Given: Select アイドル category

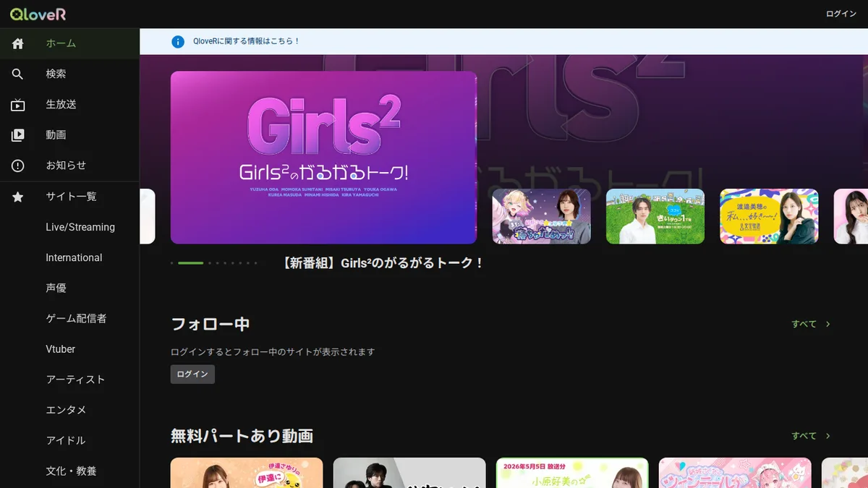Looking at the screenshot, I should click(x=69, y=440).
